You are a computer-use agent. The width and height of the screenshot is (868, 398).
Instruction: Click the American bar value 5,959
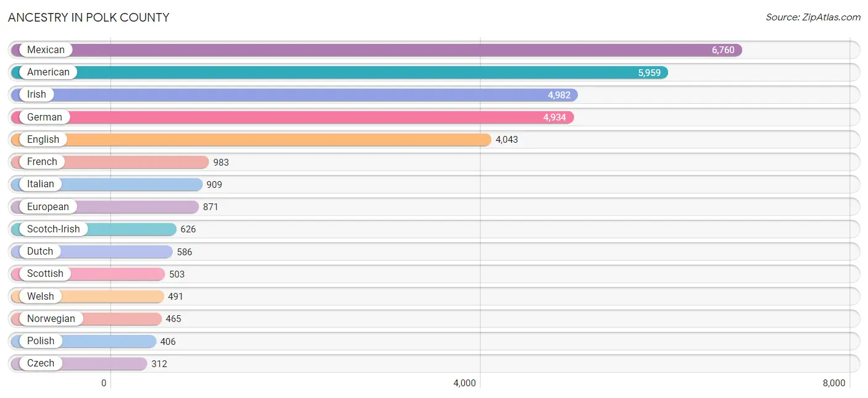pyautogui.click(x=649, y=73)
